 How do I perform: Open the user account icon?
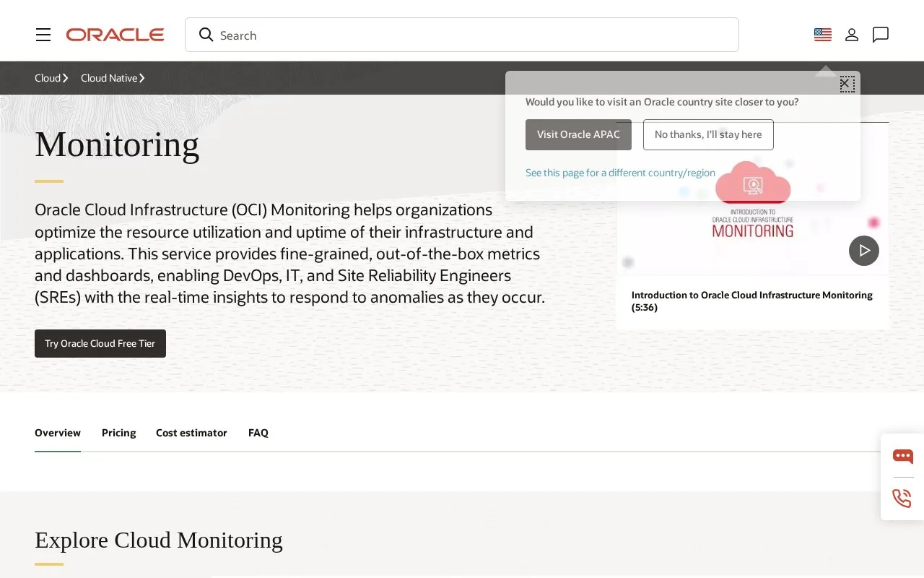point(852,35)
